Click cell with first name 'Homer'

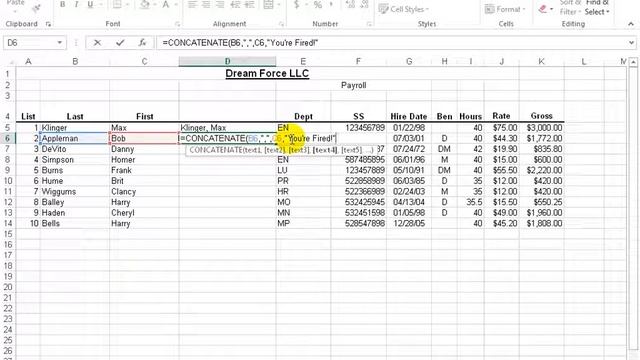tap(144, 160)
